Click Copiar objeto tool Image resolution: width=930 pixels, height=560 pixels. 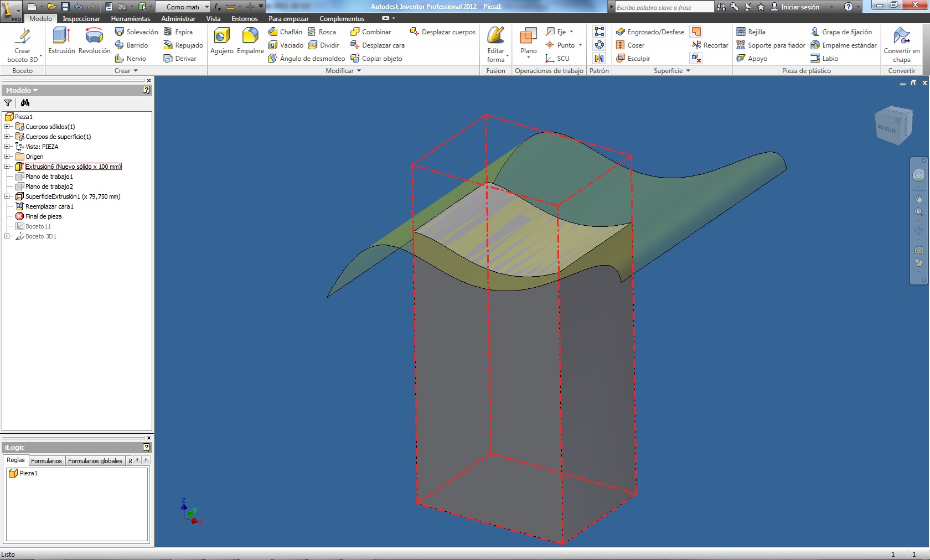376,59
